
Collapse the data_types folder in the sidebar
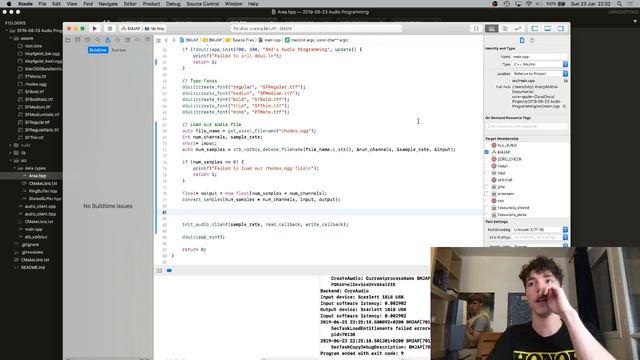16,168
